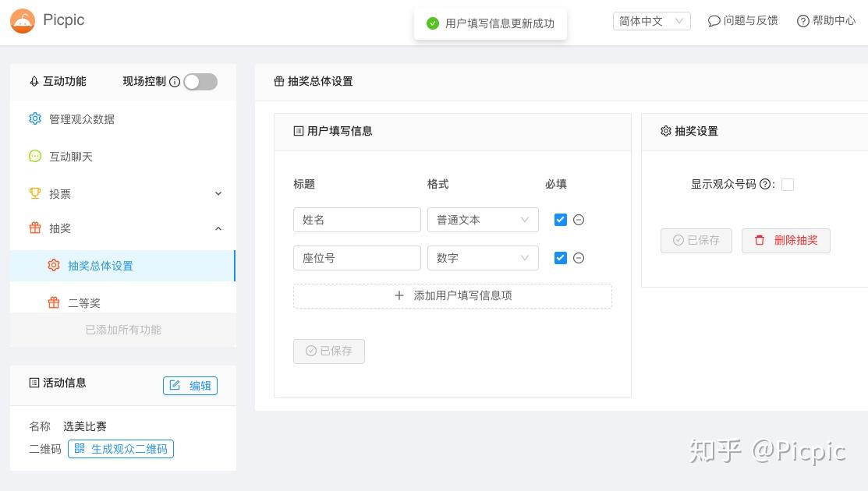The width and height of the screenshot is (868, 491).
Task: Remove the 座位号 field with minus icon
Action: pos(579,258)
